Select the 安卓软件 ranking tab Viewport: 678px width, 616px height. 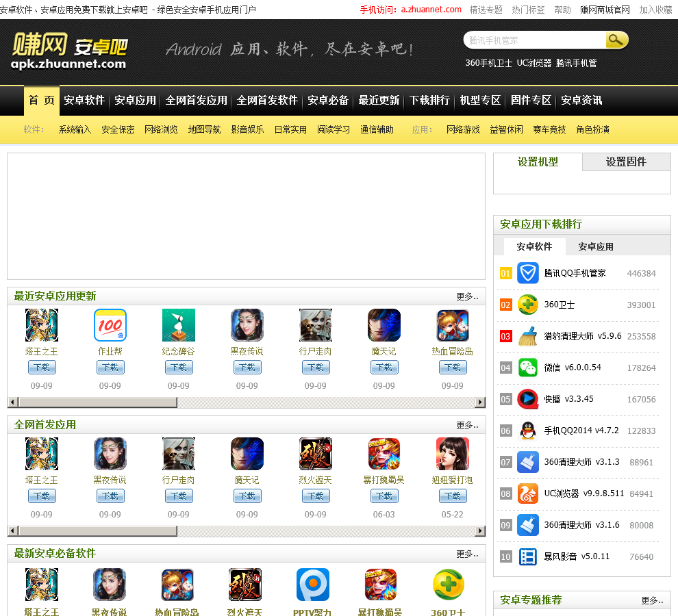coord(534,246)
